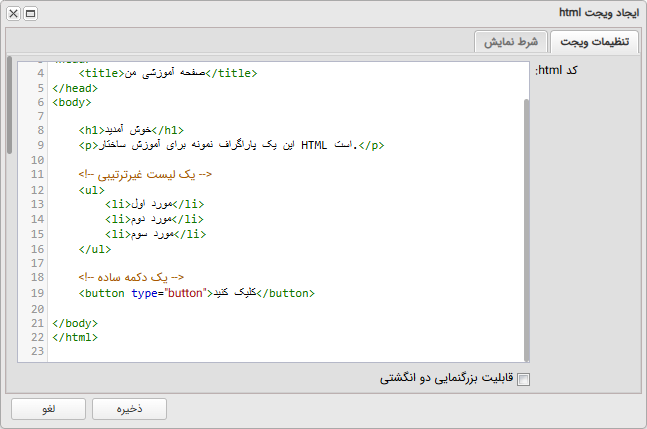Click the <title> tag on line 4

tap(101, 73)
